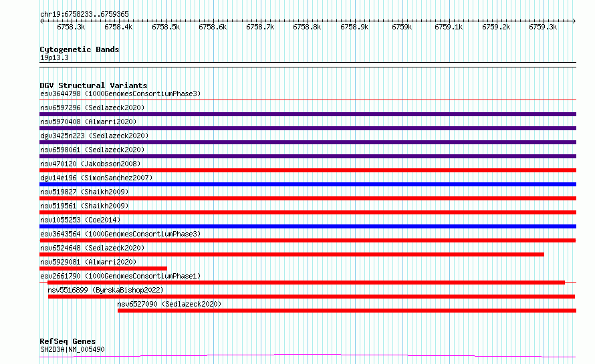The width and height of the screenshot is (595, 364).
Task: Click variant label nsv5929081 (Almarri2020)
Action: click(88, 262)
